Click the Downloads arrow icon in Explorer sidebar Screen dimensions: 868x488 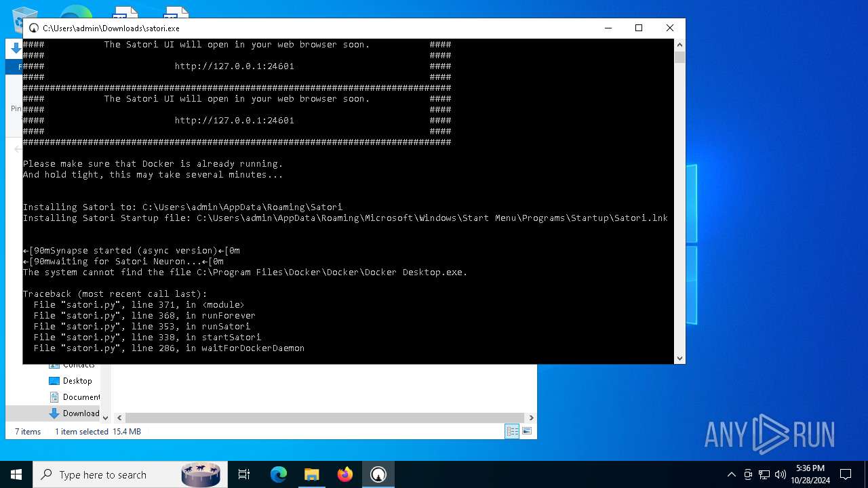54,413
